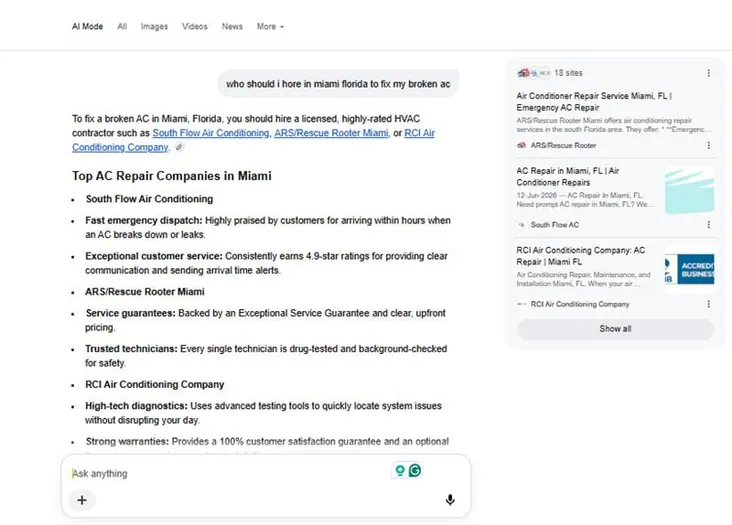Click the Top AC Repair Companies in Miami heading
Viewport: 732px width, 525px height.
pyautogui.click(x=171, y=176)
